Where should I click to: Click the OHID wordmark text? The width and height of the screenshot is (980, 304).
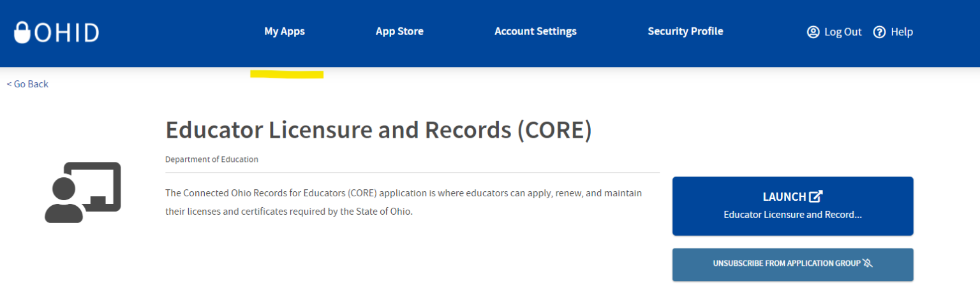click(67, 33)
